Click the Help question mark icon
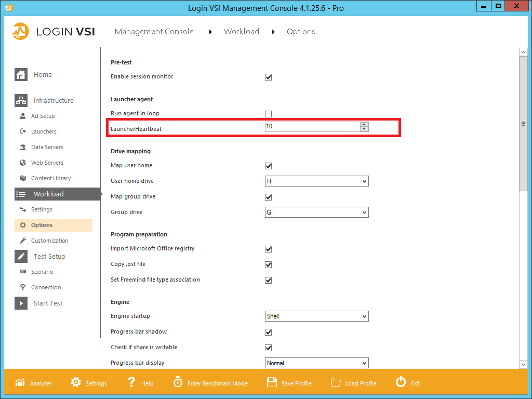This screenshot has width=532, height=399. [x=131, y=382]
